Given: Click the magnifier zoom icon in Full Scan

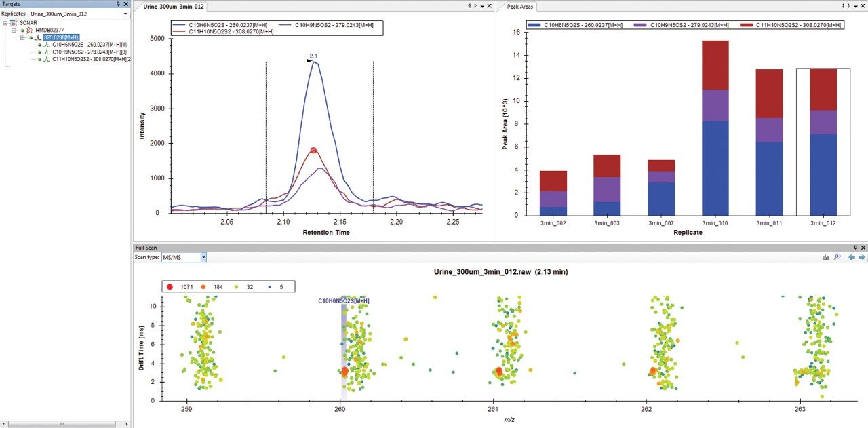Looking at the screenshot, I should (837, 258).
